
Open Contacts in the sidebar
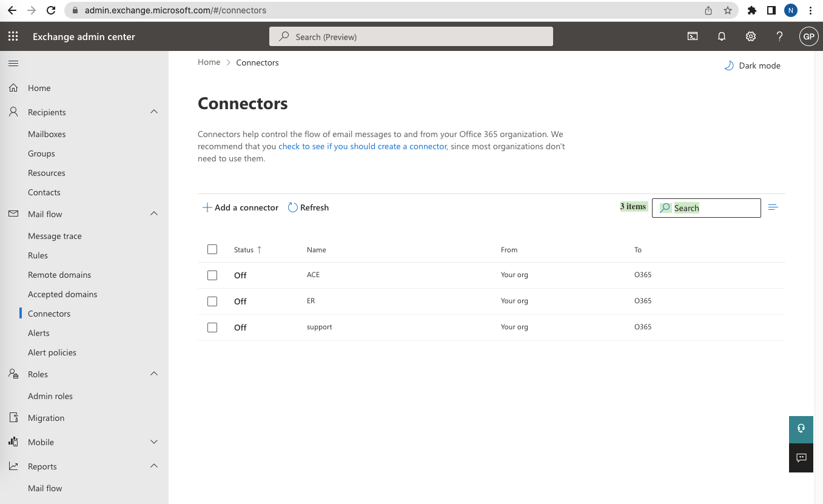tap(44, 192)
